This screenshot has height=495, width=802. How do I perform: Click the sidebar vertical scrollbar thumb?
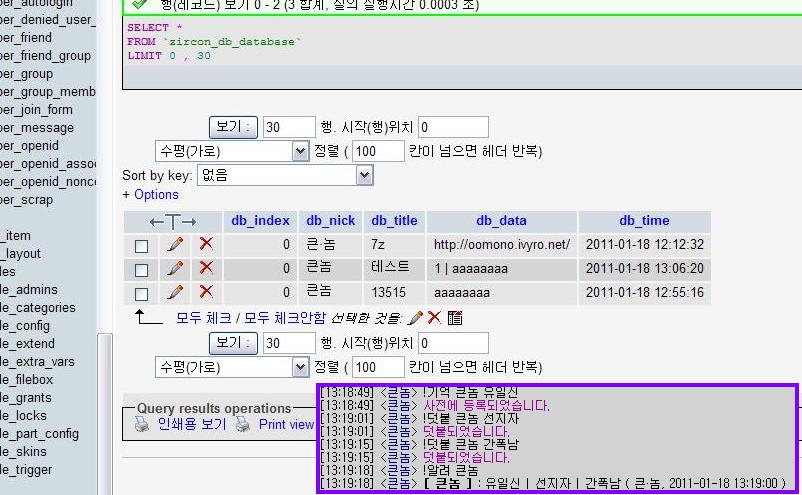click(x=105, y=414)
